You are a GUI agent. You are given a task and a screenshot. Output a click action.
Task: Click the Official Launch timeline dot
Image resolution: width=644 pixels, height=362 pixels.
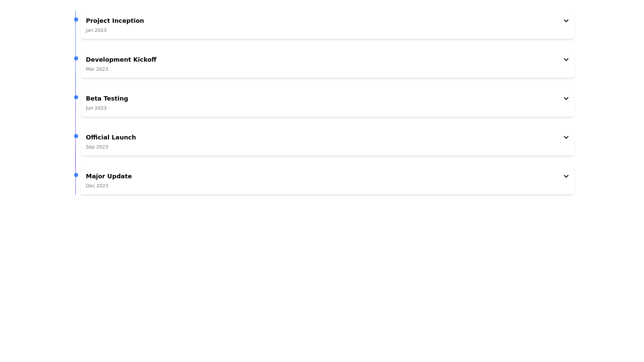coord(76,136)
